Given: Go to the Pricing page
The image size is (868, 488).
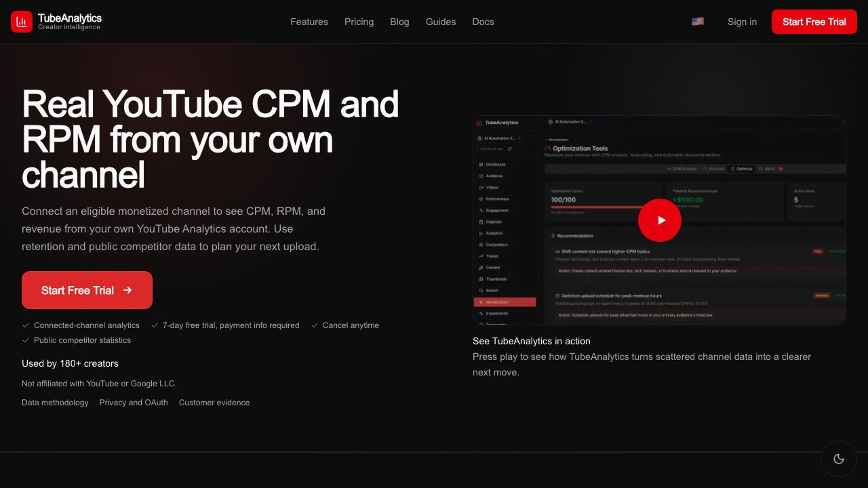Looking at the screenshot, I should 359,22.
